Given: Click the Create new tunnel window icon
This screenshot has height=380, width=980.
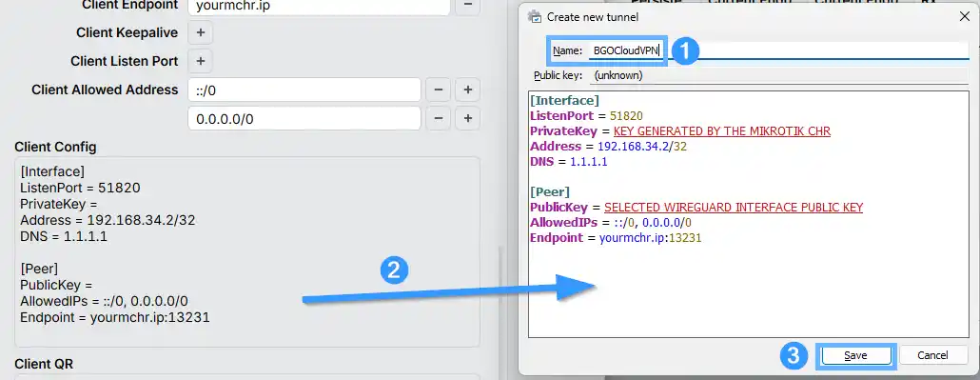Looking at the screenshot, I should pos(535,17).
